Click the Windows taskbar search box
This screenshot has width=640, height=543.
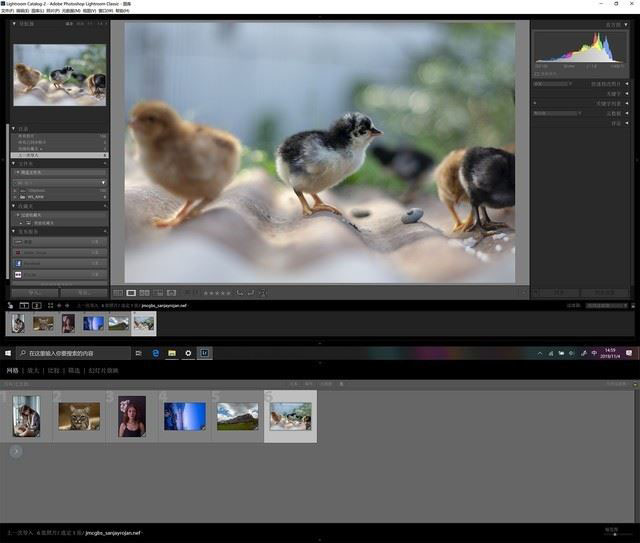click(73, 353)
